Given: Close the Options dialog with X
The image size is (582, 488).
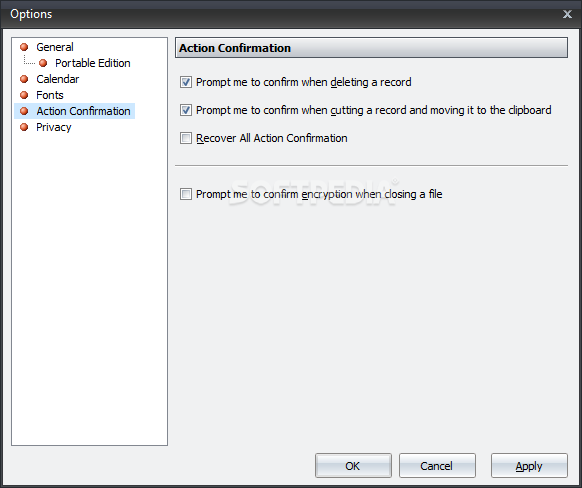Looking at the screenshot, I should 567,14.
